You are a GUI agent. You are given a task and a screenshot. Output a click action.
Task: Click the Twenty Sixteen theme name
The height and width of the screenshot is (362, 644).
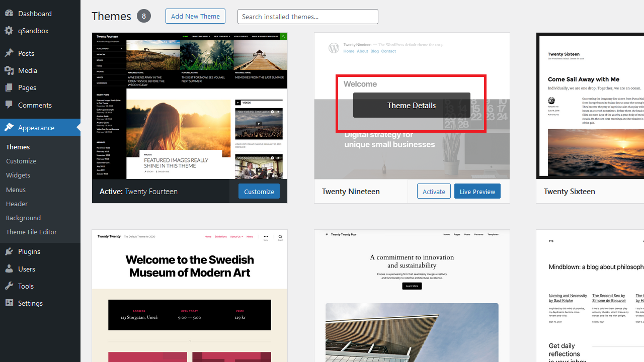point(570,191)
